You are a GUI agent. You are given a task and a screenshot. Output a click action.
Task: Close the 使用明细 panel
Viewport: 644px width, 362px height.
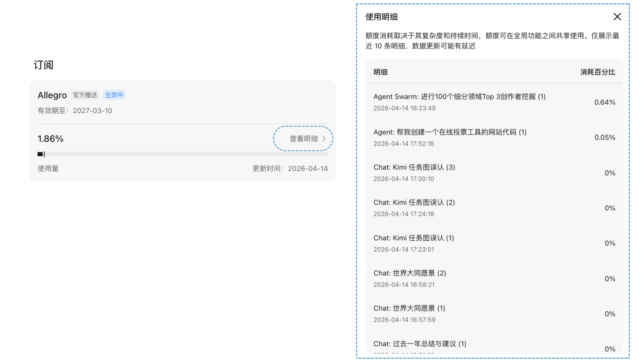pos(617,17)
